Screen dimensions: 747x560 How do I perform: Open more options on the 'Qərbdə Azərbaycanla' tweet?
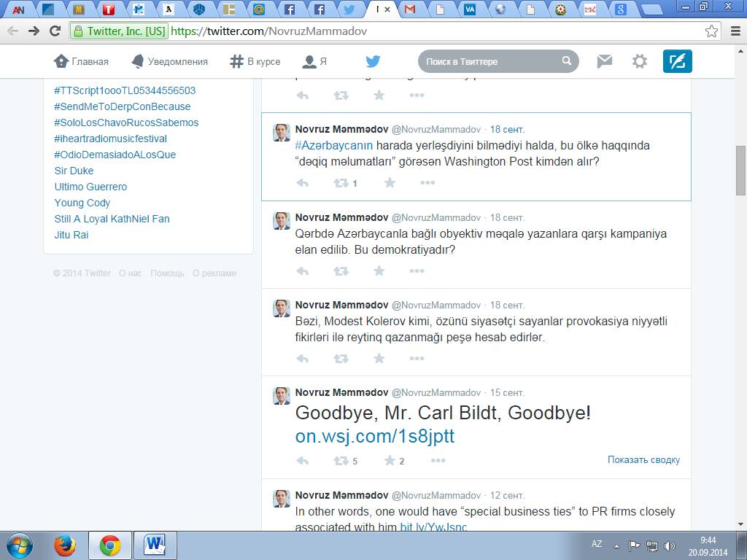417,271
